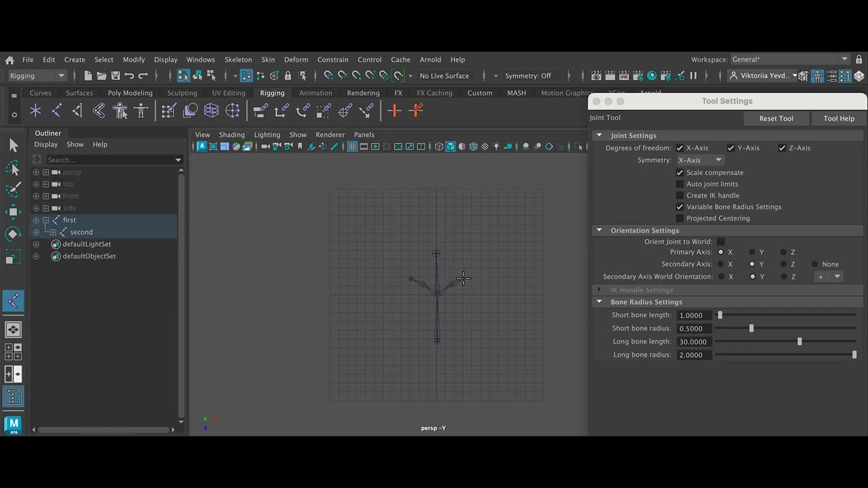Image resolution: width=868 pixels, height=488 pixels.
Task: Click the Lattice deformer shelf icon
Action: pyautogui.click(x=211, y=110)
